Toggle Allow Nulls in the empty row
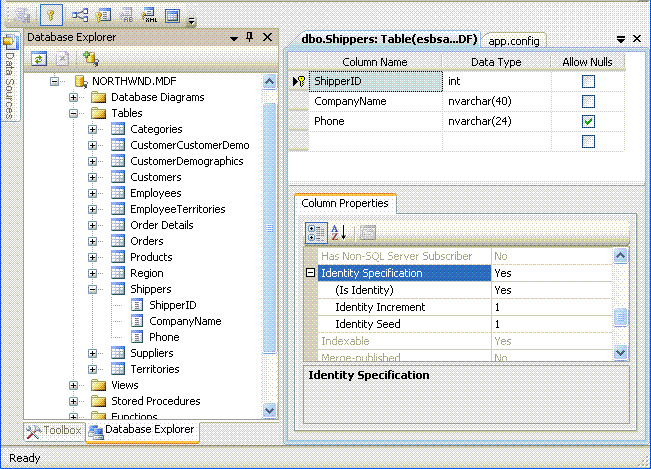 click(588, 142)
